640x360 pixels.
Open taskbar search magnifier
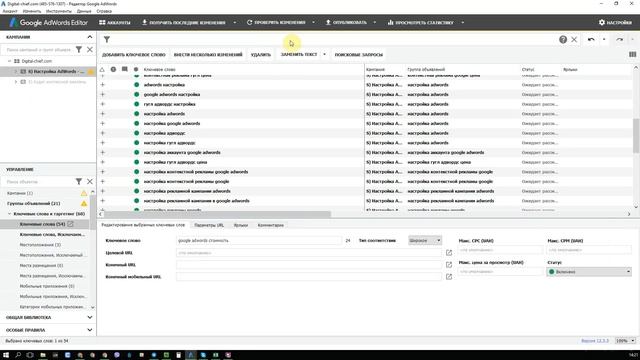pyautogui.click(x=18, y=355)
